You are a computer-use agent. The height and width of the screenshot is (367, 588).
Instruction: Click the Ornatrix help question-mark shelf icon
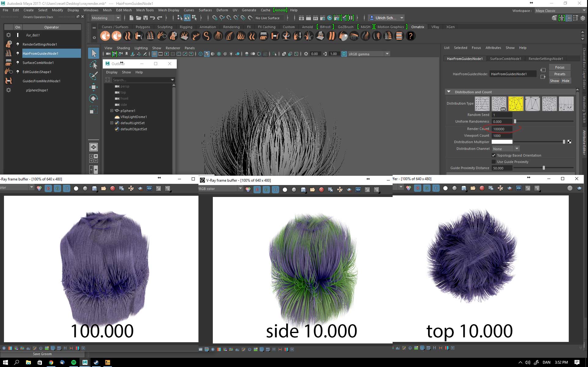[x=410, y=36]
